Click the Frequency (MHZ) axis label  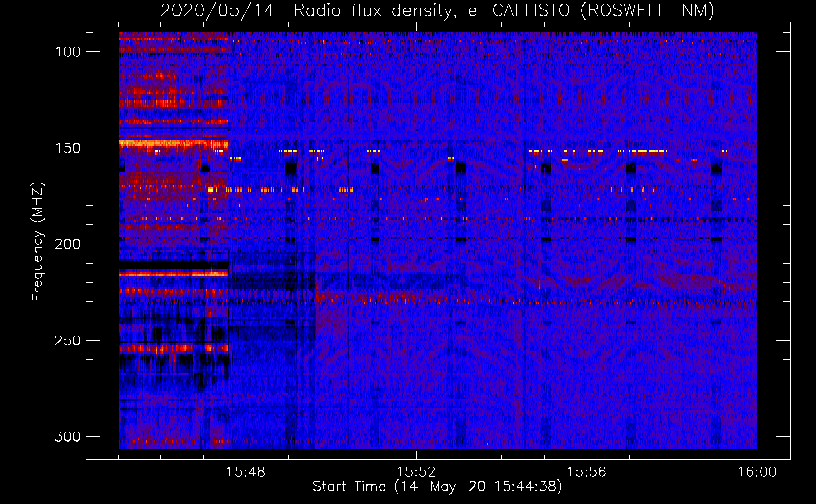pos(38,242)
